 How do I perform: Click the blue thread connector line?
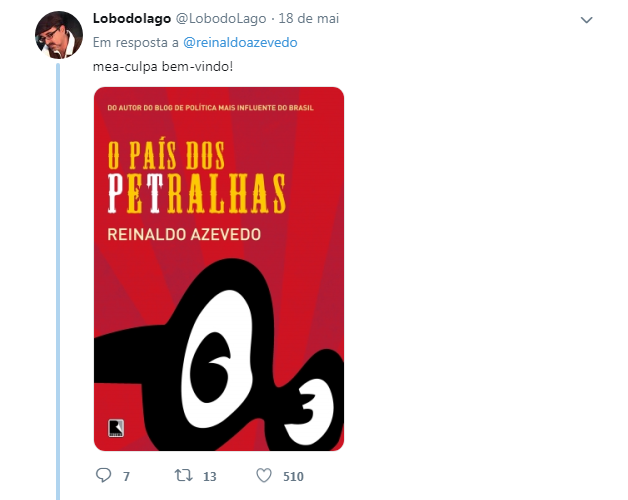coord(58,282)
